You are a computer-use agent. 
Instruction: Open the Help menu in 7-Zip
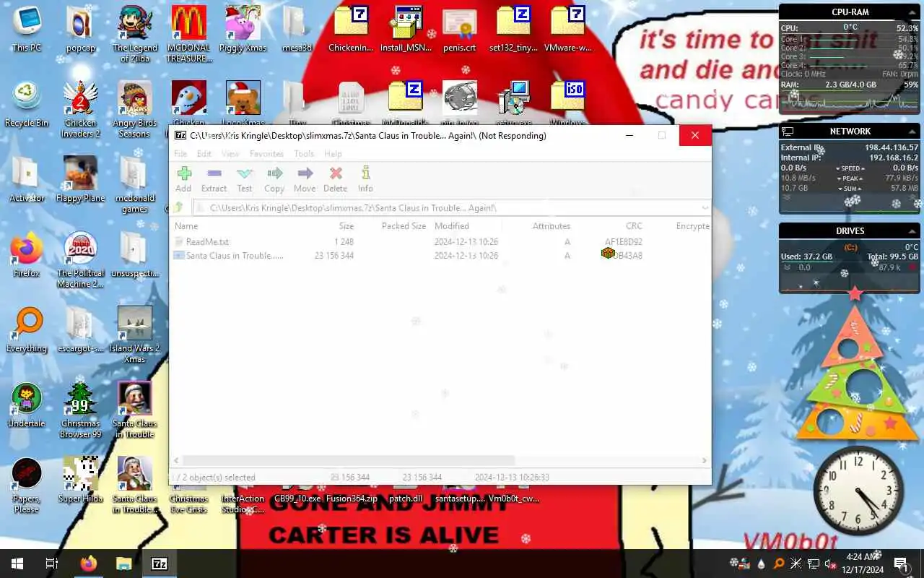[333, 154]
